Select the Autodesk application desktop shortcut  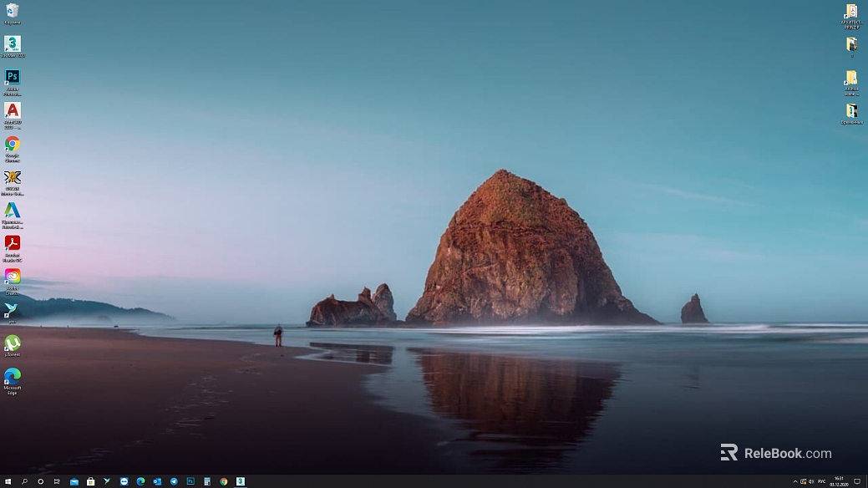pos(12,211)
